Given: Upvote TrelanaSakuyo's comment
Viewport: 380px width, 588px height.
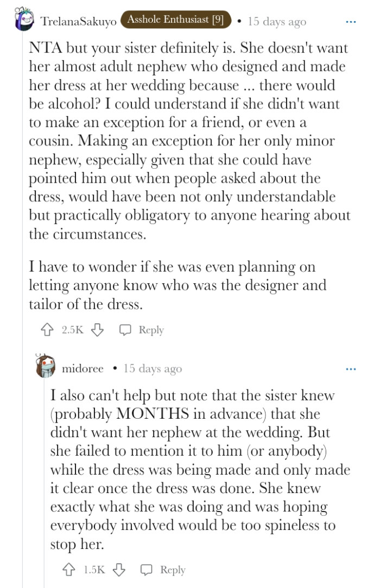Looking at the screenshot, I should click(47, 330).
